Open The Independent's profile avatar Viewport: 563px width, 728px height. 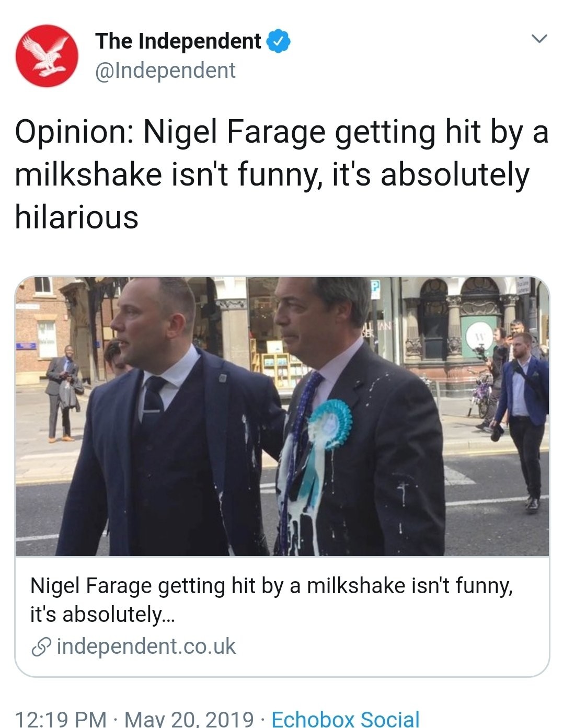[47, 55]
